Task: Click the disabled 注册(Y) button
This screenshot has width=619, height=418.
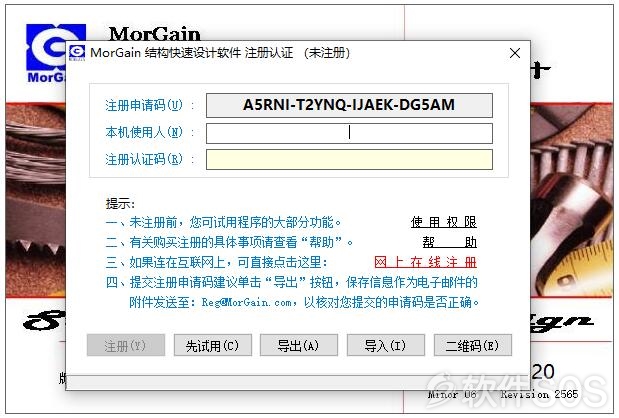Action: (126, 345)
